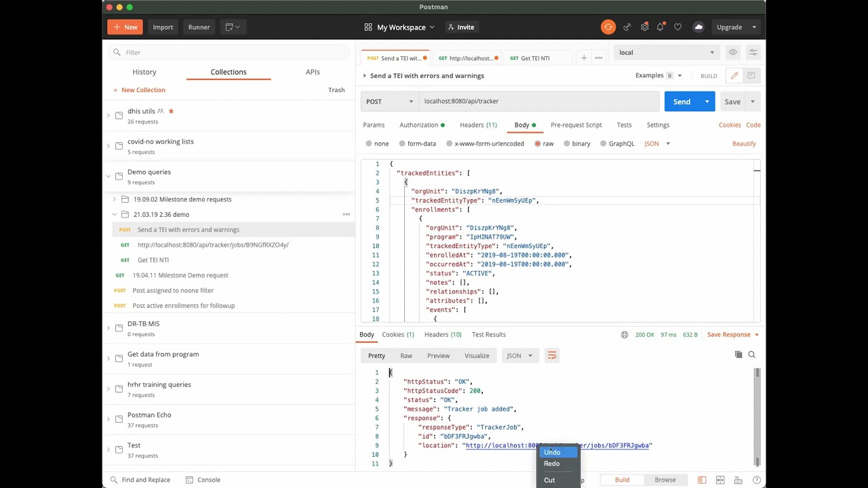Choose Redo from the context menu
The image size is (868, 488).
[557, 464]
